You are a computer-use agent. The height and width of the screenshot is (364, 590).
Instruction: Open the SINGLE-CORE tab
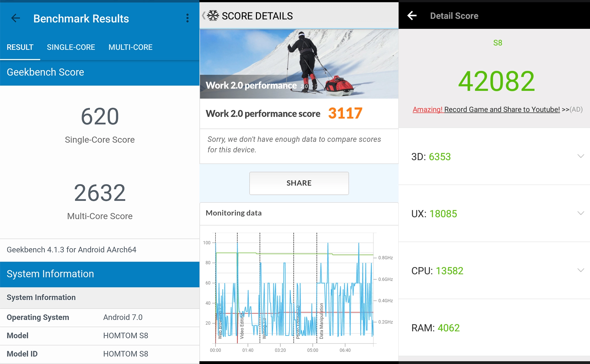click(71, 47)
